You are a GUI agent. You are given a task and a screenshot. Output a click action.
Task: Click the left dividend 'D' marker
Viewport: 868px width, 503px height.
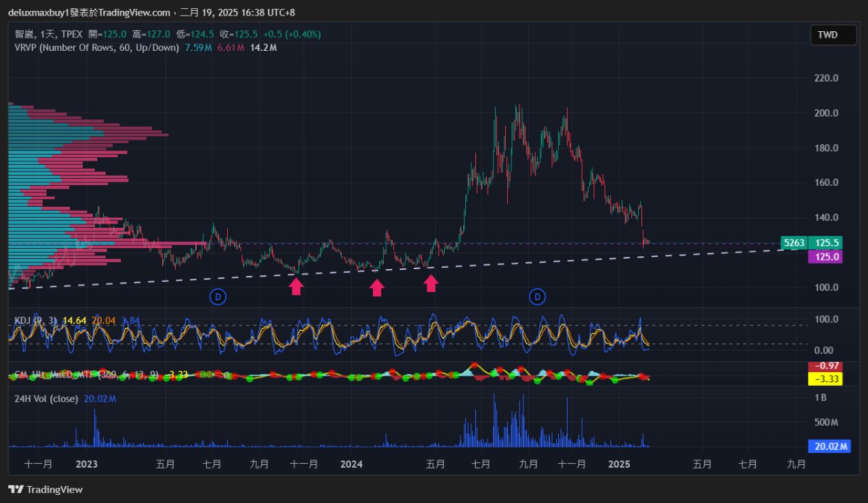tap(218, 296)
